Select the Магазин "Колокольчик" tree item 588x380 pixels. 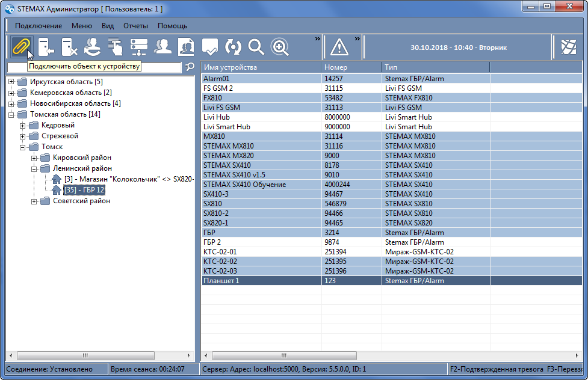pyautogui.click(x=129, y=179)
